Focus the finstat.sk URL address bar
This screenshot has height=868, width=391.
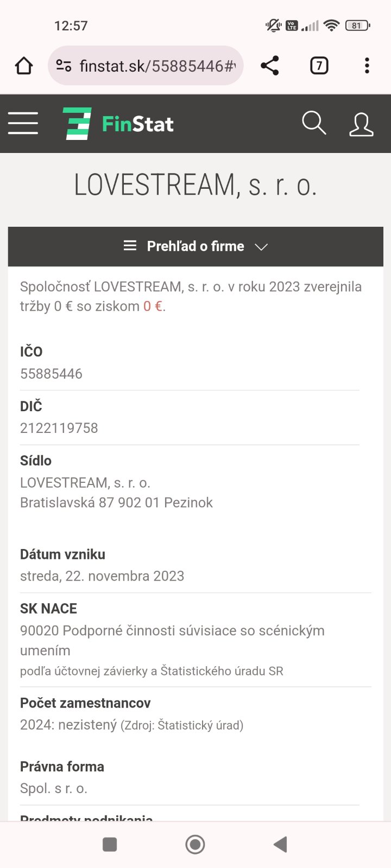tap(157, 66)
